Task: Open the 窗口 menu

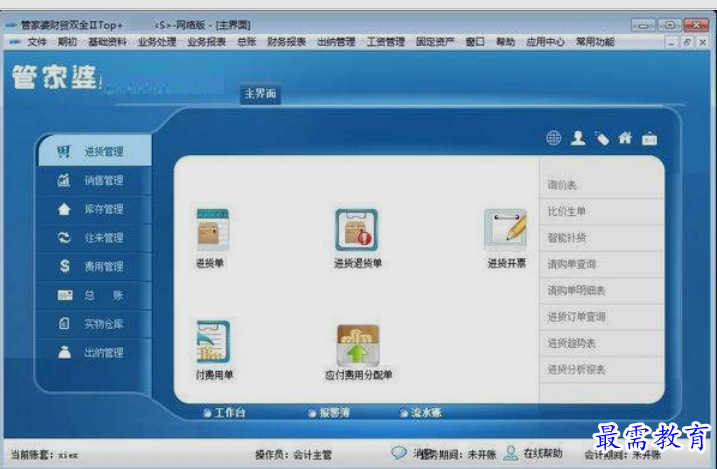Action: 475,42
